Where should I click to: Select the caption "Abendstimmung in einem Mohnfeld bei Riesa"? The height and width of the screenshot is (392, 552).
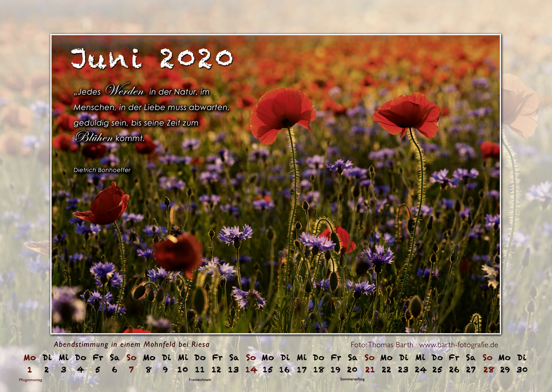click(x=132, y=344)
